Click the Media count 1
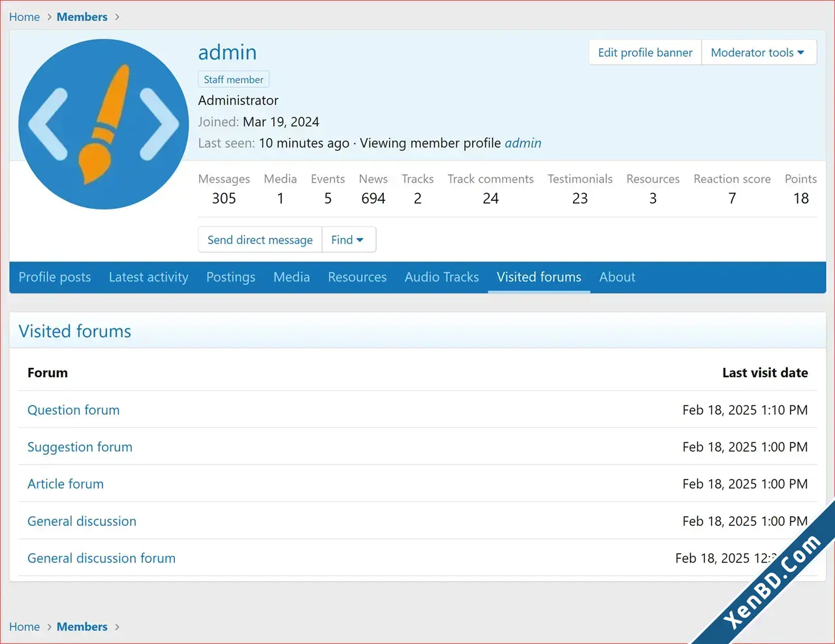The height and width of the screenshot is (644, 835). click(281, 198)
